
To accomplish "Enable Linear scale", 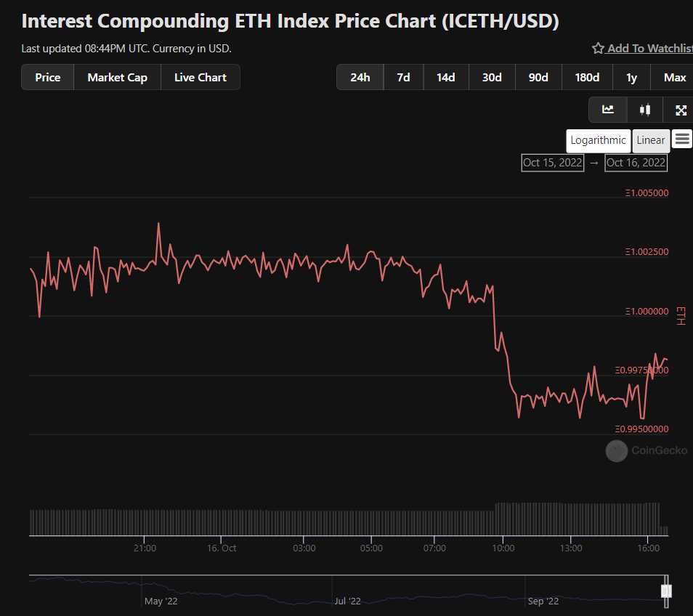I will [x=650, y=140].
